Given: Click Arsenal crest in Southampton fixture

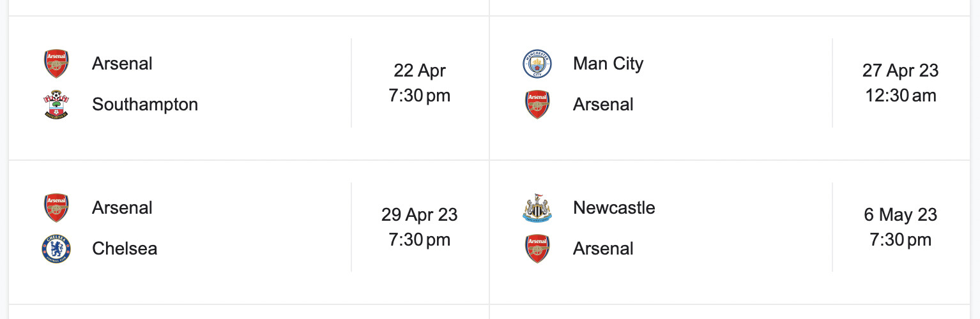Looking at the screenshot, I should coord(56,64).
